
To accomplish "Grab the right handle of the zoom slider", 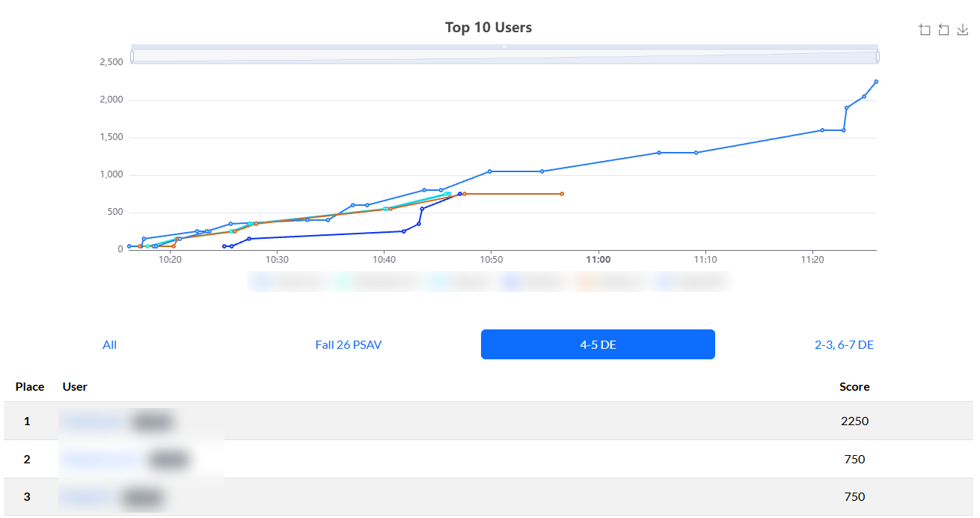I will click(x=877, y=56).
